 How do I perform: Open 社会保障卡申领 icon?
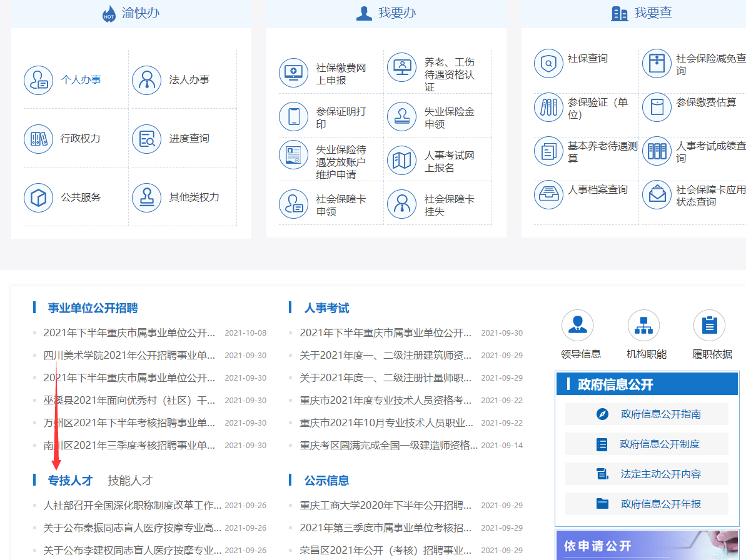click(294, 204)
